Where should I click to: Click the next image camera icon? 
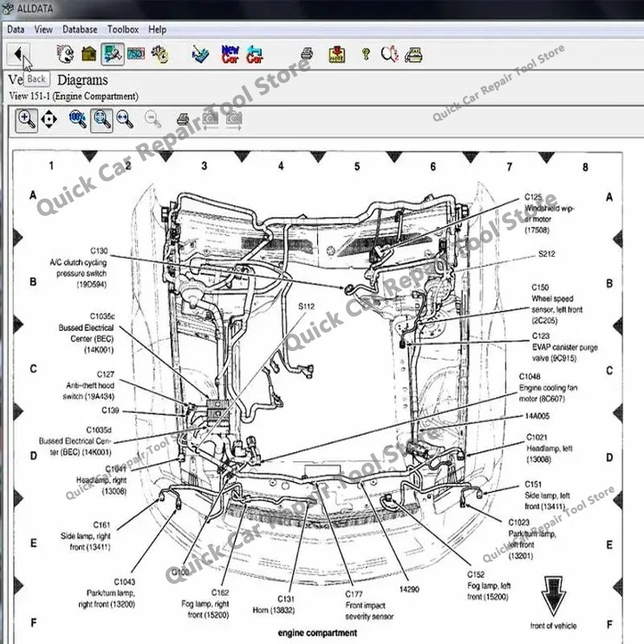233,120
